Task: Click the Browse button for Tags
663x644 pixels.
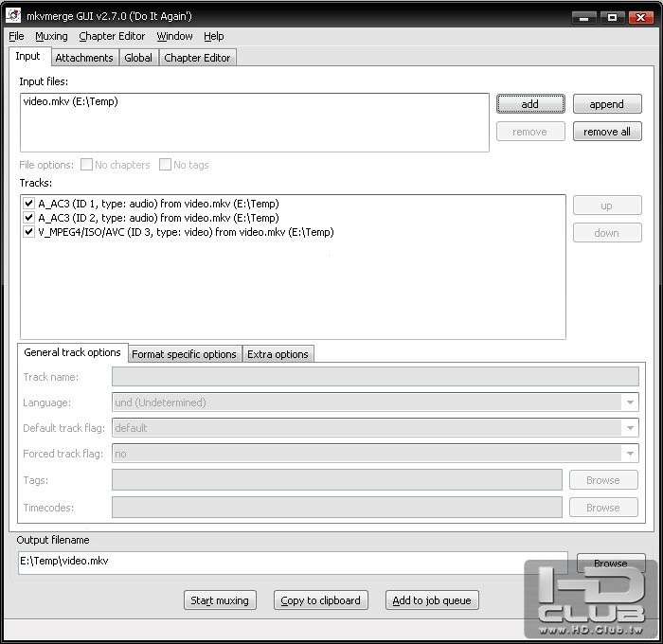Action: (603, 480)
